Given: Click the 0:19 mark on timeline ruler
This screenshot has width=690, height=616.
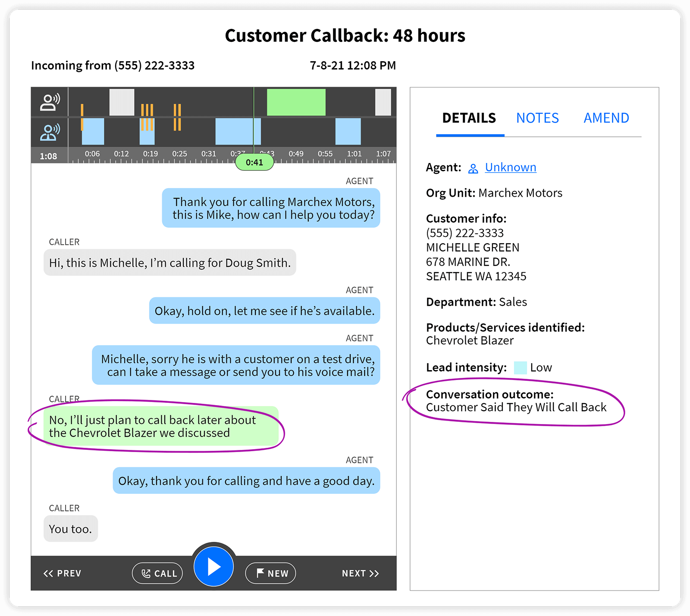Looking at the screenshot, I should coord(151,154).
